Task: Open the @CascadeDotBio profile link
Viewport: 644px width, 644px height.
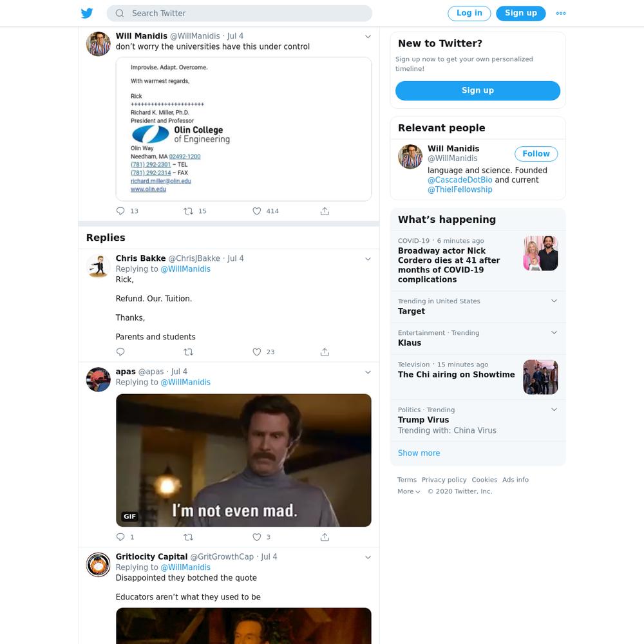Action: tap(460, 180)
